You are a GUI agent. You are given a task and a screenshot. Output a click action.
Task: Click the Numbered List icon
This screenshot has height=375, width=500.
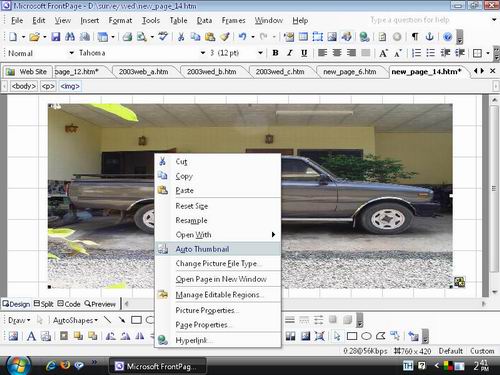(x=416, y=53)
